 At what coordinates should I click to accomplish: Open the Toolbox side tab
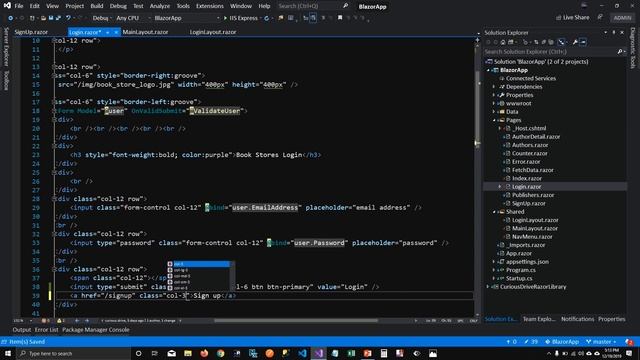6,80
